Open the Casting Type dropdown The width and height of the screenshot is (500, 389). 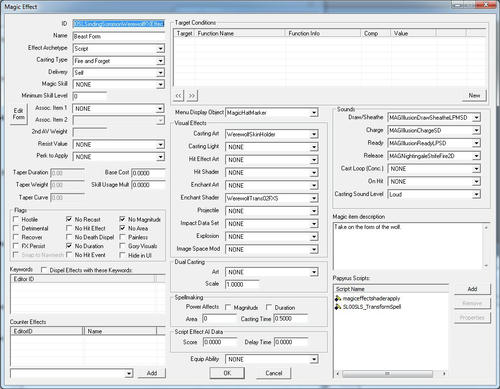point(160,61)
